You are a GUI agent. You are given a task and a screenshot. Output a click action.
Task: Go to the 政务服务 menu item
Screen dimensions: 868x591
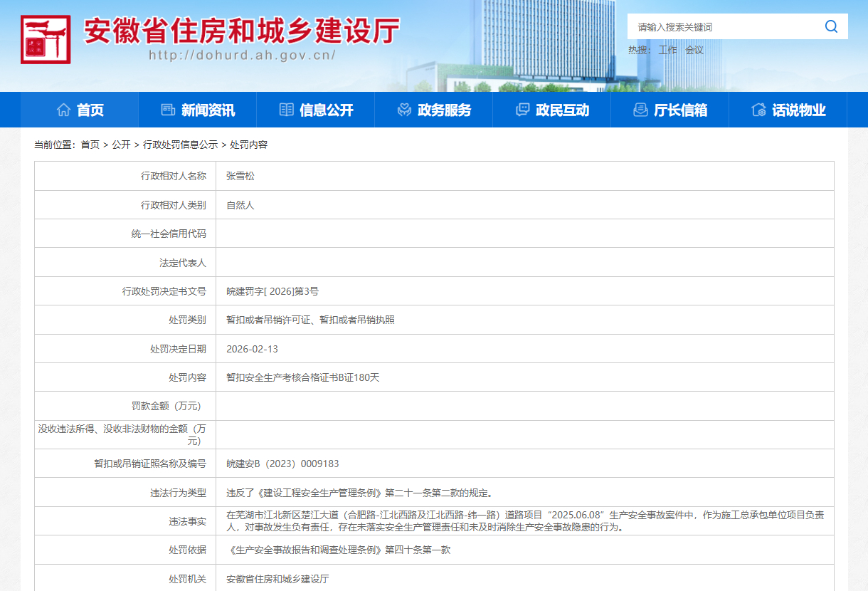click(444, 110)
